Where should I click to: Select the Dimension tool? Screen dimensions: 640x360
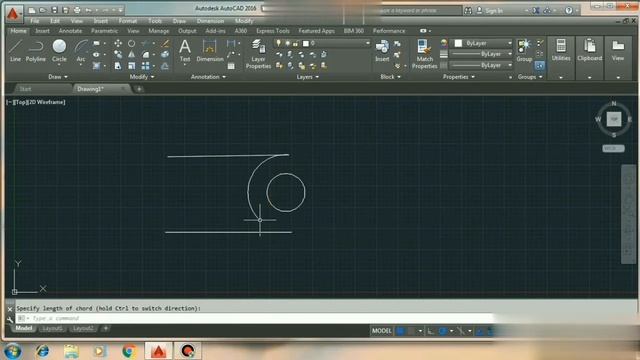(x=209, y=51)
